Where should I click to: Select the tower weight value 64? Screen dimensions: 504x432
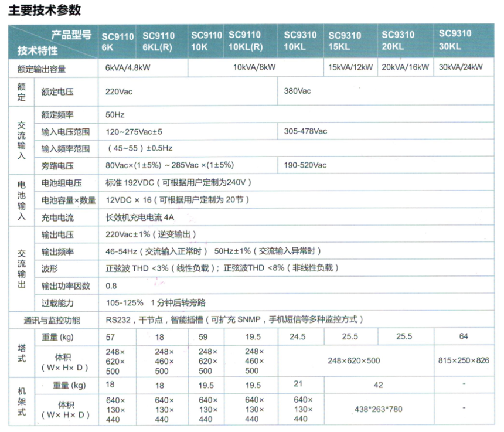click(x=464, y=336)
